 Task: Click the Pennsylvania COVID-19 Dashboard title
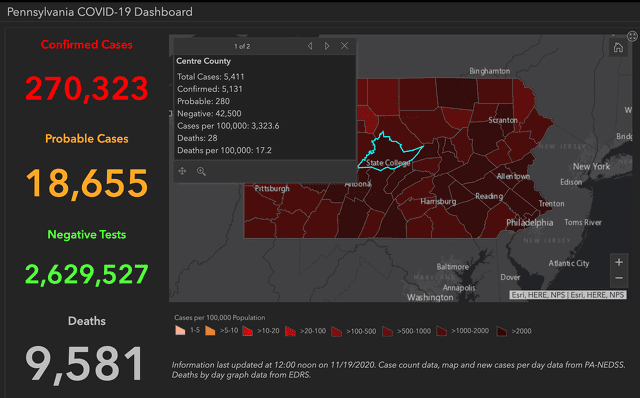[x=100, y=12]
